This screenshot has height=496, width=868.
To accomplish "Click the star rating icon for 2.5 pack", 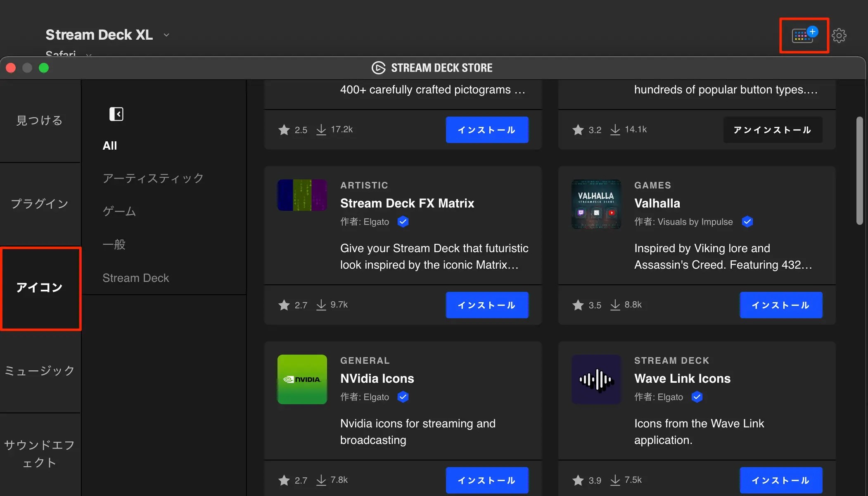I will [284, 130].
